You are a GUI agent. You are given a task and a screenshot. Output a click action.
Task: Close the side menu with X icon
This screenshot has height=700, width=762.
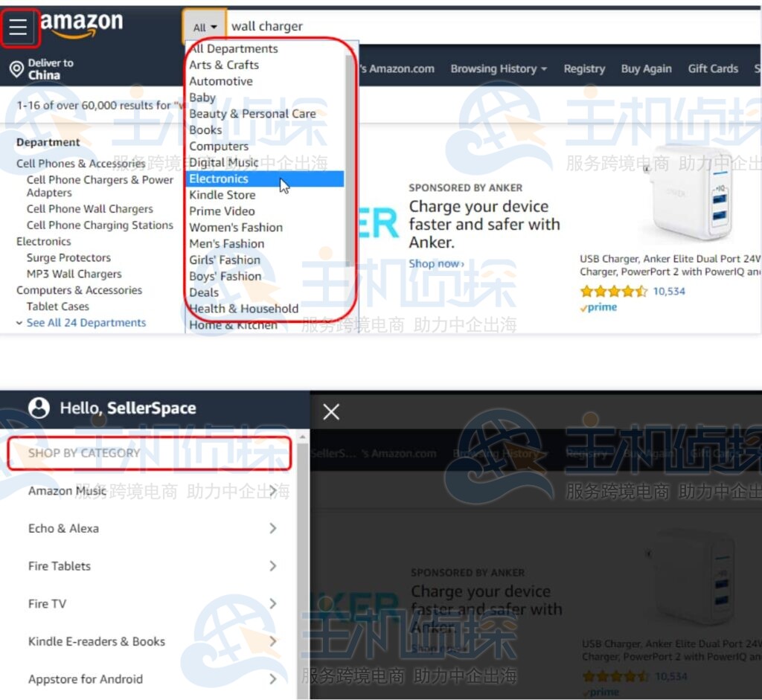tap(331, 412)
